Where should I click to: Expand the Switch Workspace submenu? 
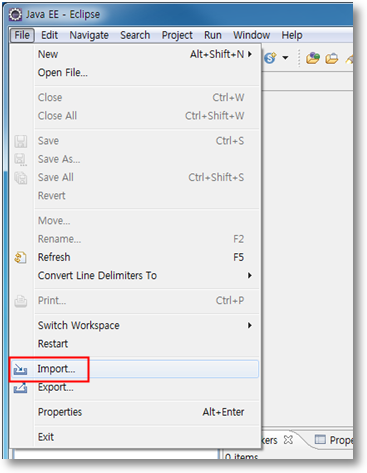point(135,325)
